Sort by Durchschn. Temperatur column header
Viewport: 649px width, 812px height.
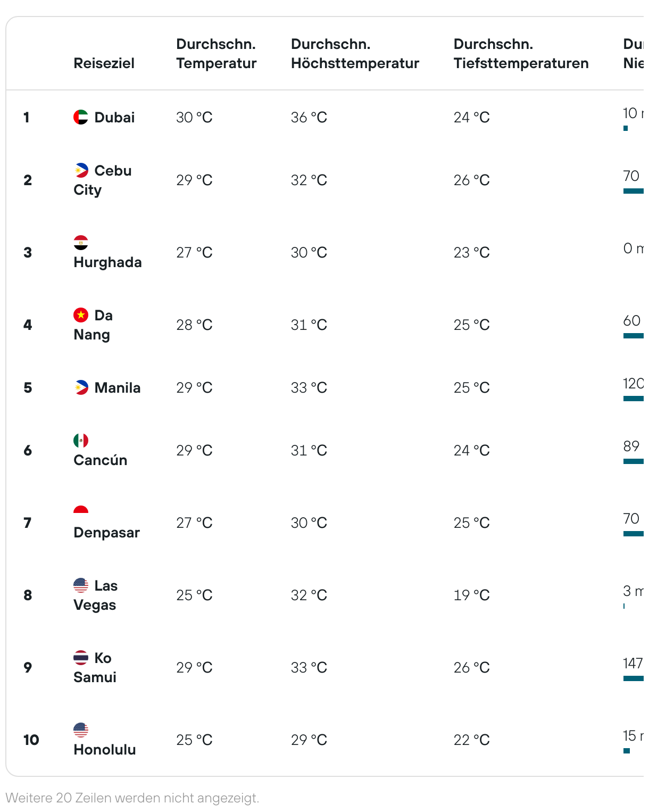tap(217, 54)
